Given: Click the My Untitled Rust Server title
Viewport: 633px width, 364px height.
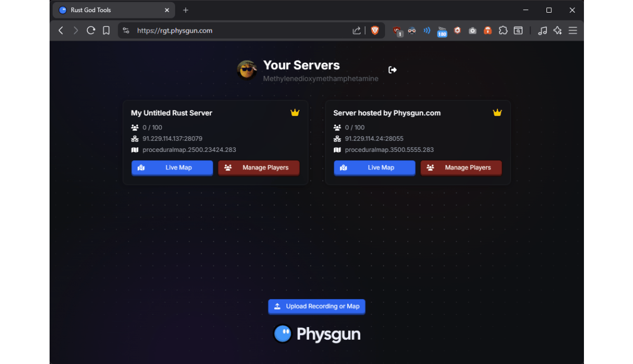Looking at the screenshot, I should (x=171, y=113).
